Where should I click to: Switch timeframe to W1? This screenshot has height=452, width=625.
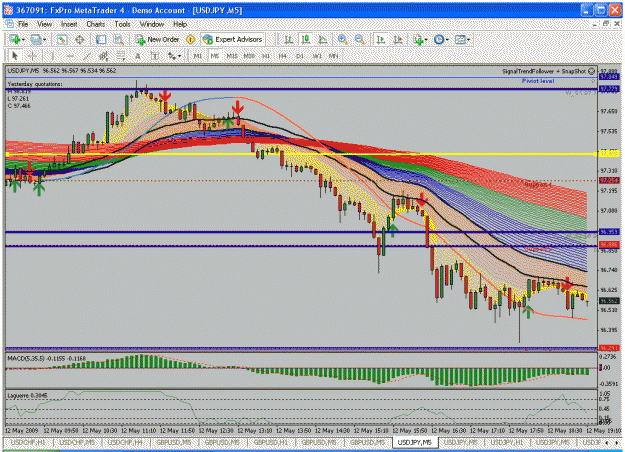click(x=317, y=56)
